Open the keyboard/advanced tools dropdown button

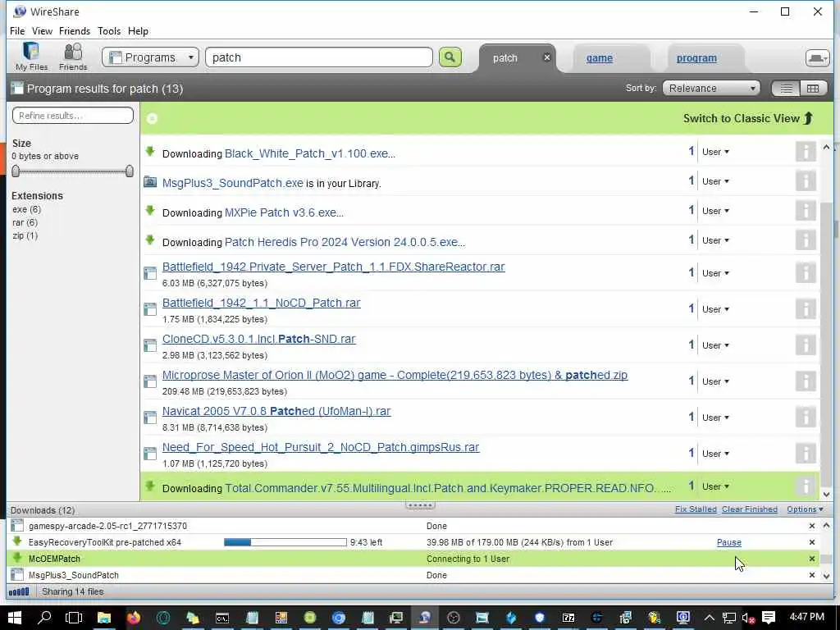pos(817,58)
